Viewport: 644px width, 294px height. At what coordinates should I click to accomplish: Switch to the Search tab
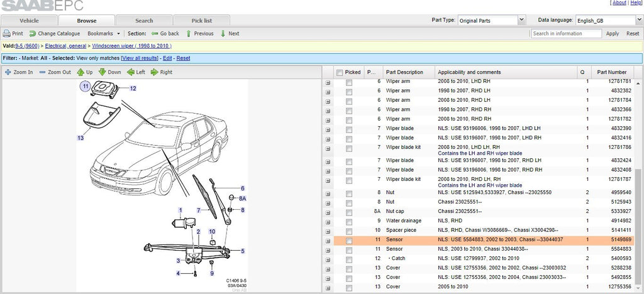click(x=144, y=21)
